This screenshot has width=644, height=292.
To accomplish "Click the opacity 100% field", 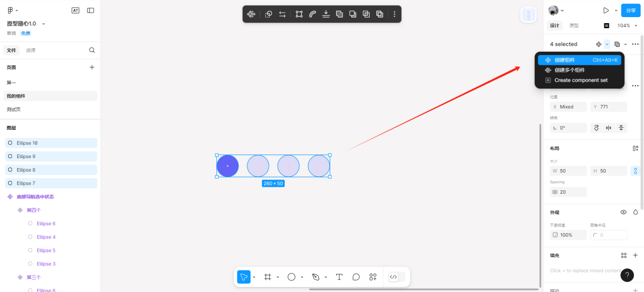I will click(569, 235).
